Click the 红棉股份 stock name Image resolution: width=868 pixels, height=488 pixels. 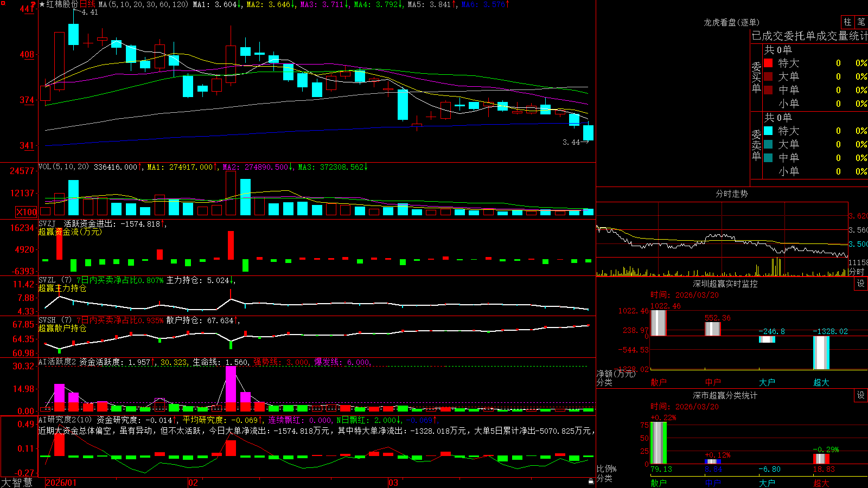(x=62, y=4)
